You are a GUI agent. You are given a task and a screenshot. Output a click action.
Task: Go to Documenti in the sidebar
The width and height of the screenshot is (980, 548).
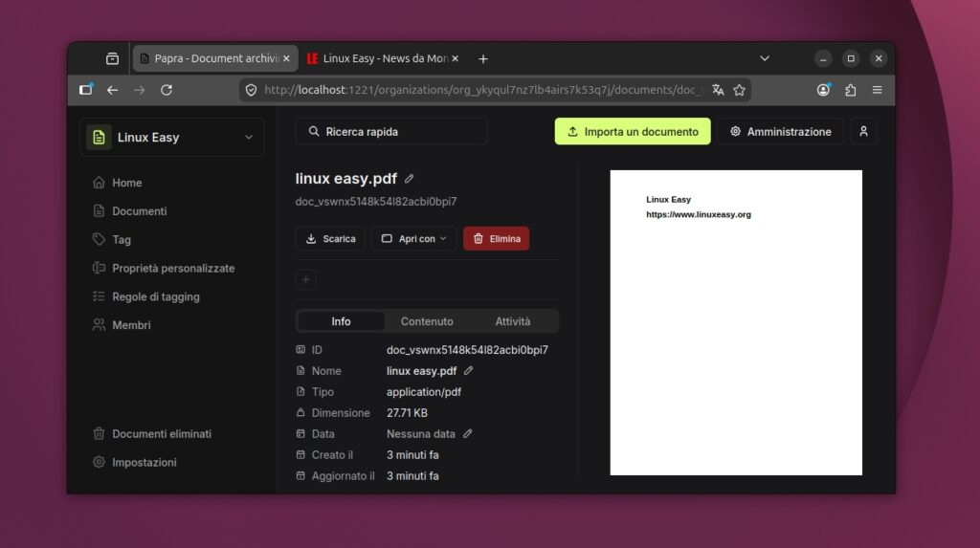[x=130, y=211]
